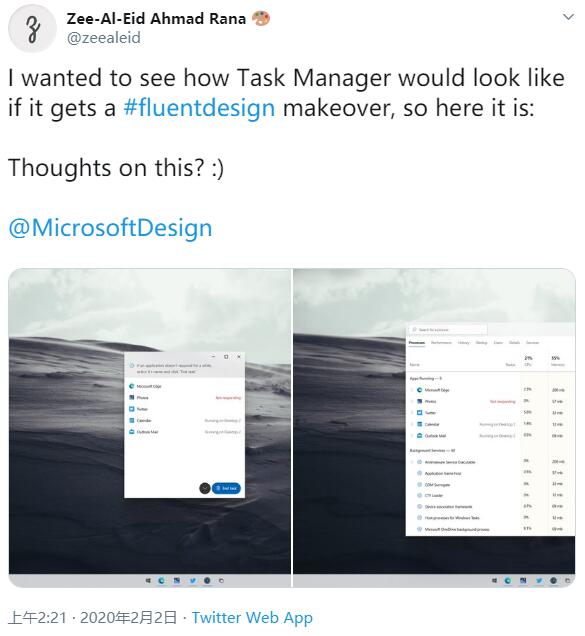Click the Calendar app icon in Processes list
585x636 pixels.
click(419, 424)
